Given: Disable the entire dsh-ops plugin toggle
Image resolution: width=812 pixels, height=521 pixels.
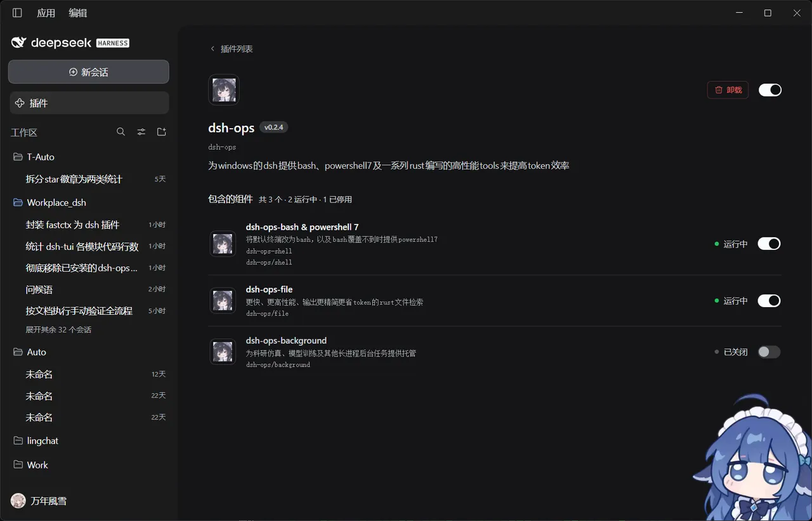Looking at the screenshot, I should (x=770, y=90).
